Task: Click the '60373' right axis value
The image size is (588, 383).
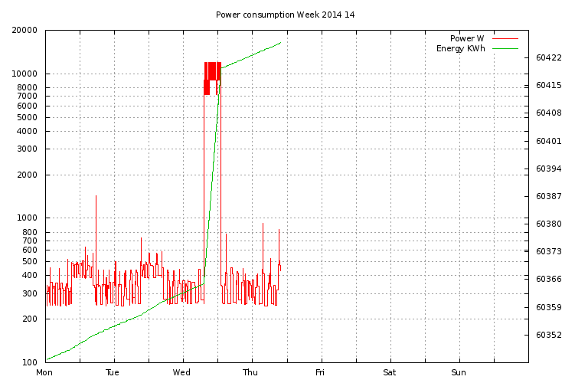Action: pyautogui.click(x=549, y=251)
